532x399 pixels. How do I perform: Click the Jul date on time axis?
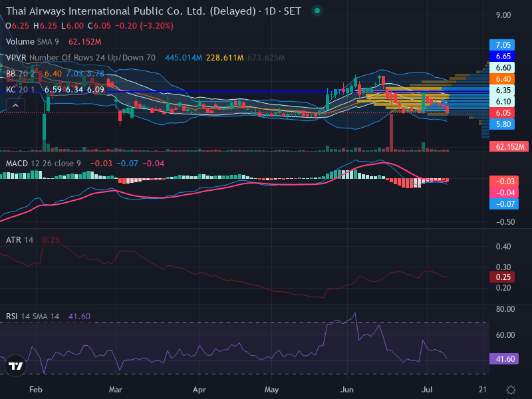tap(427, 390)
